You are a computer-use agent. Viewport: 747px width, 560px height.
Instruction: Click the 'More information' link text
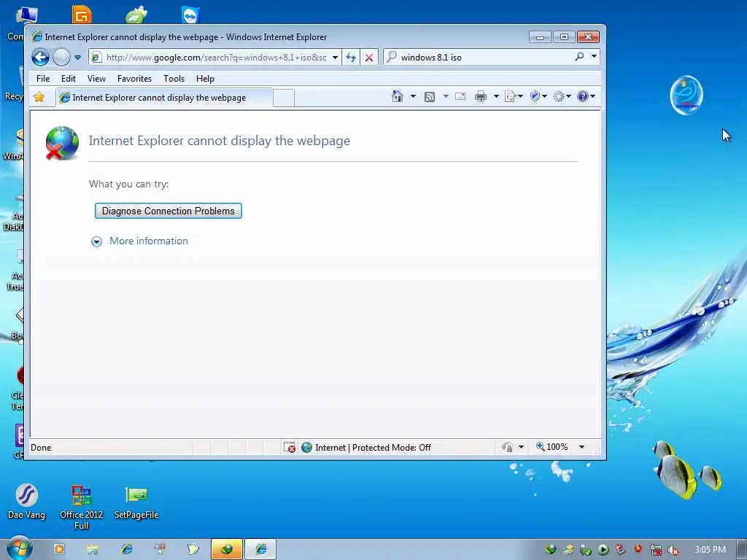tap(149, 241)
